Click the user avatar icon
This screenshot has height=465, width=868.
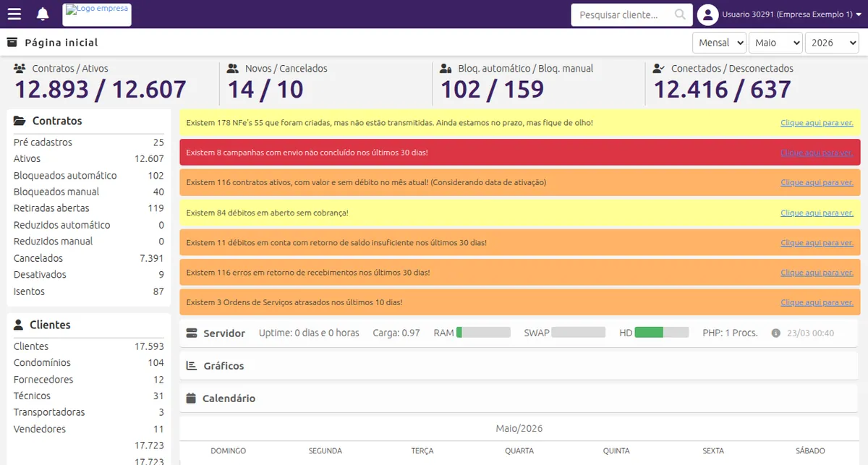707,14
